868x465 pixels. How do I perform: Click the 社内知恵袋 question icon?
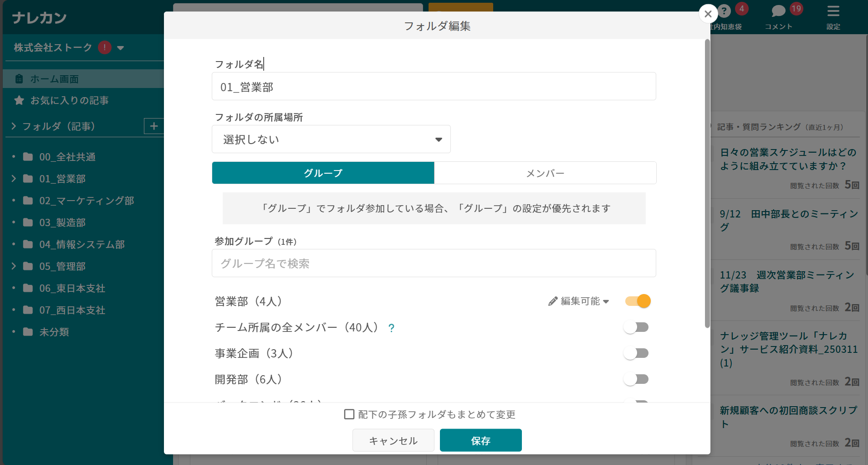click(x=723, y=10)
